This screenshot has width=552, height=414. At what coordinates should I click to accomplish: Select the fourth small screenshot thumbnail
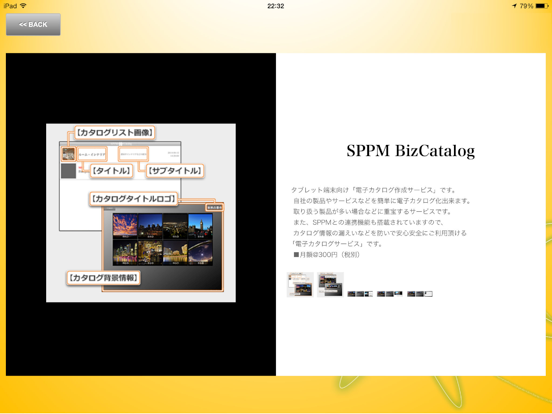coord(390,294)
